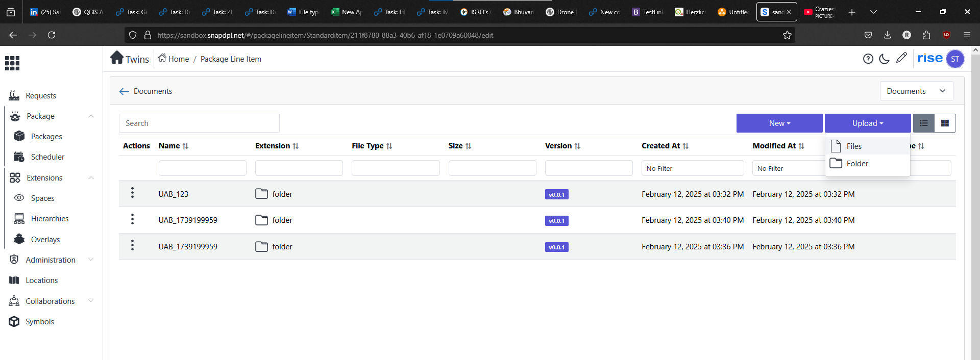
Task: Choose Folder from Upload menu
Action: tap(868, 163)
